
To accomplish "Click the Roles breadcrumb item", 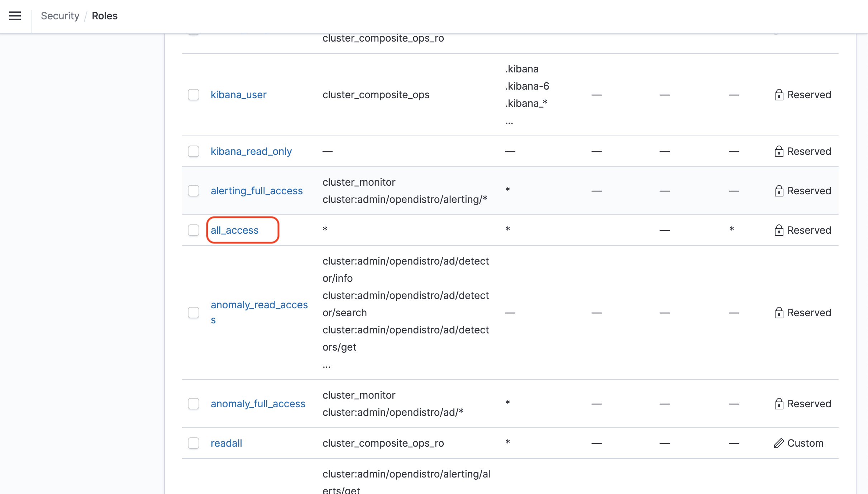I will click(104, 16).
